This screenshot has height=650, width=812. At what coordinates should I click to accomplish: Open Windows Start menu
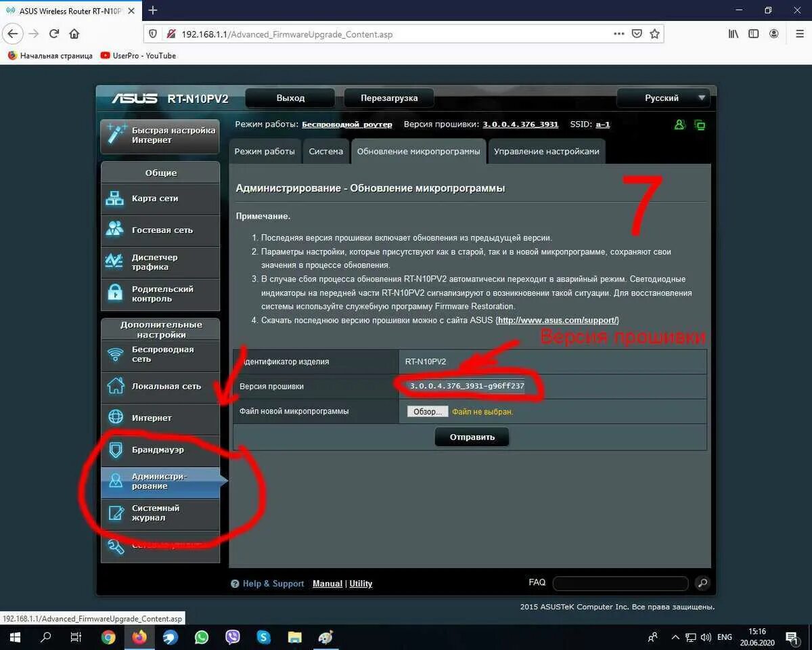coord(14,637)
